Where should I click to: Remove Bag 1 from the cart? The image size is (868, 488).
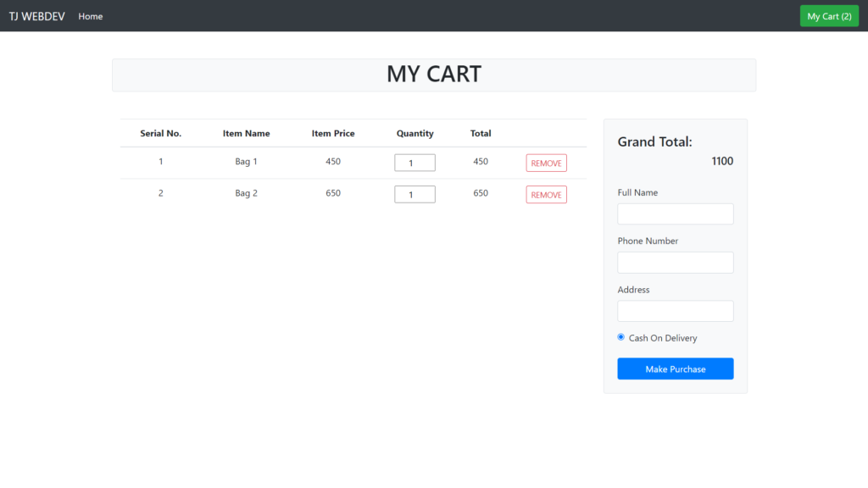coord(546,164)
